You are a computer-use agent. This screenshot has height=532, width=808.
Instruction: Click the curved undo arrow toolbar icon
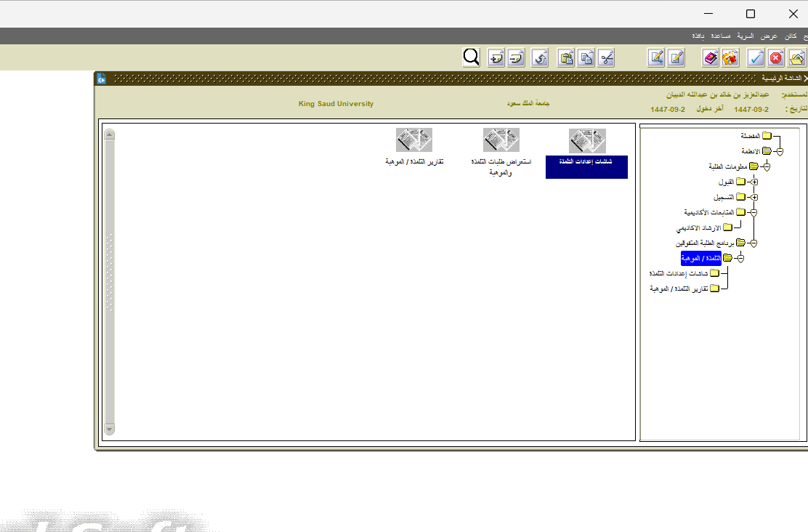tap(539, 58)
